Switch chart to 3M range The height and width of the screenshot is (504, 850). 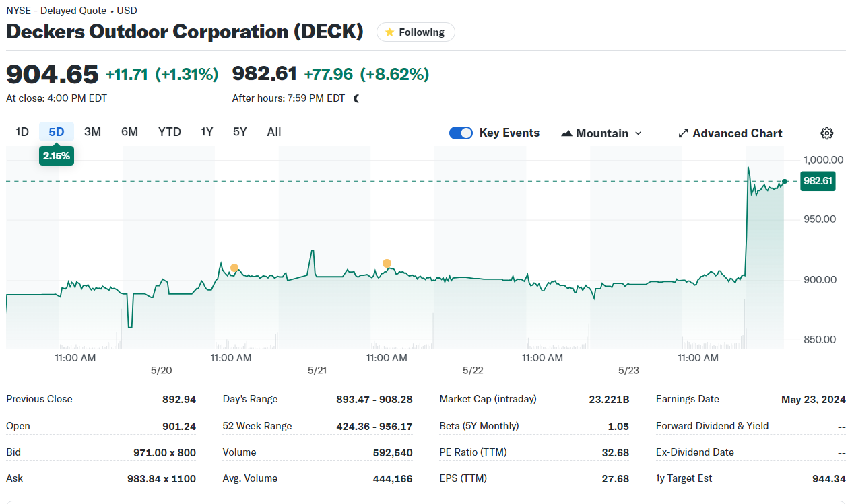coord(92,132)
